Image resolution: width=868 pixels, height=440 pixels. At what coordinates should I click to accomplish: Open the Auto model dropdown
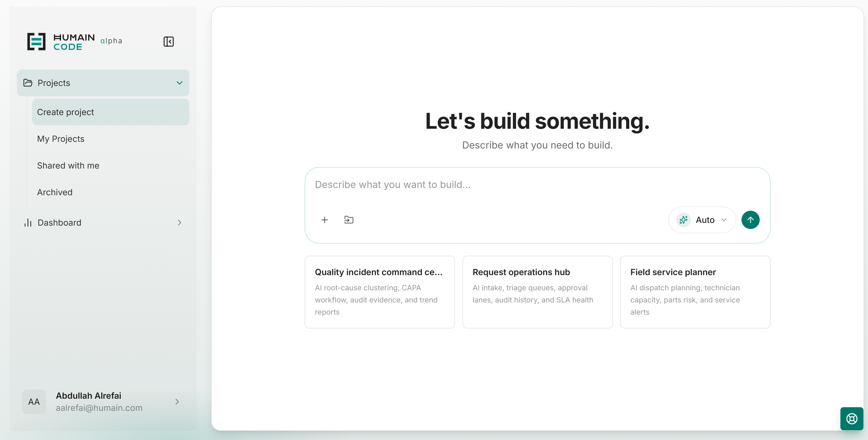701,220
